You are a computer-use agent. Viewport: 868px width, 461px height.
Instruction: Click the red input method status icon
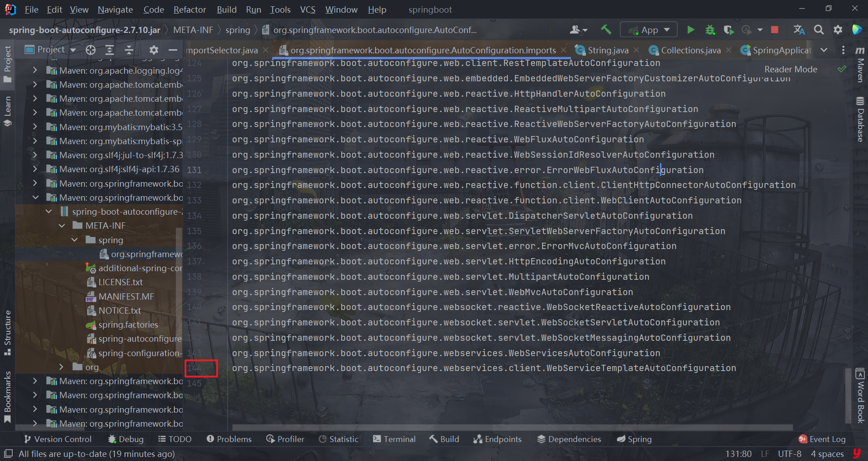point(856,453)
